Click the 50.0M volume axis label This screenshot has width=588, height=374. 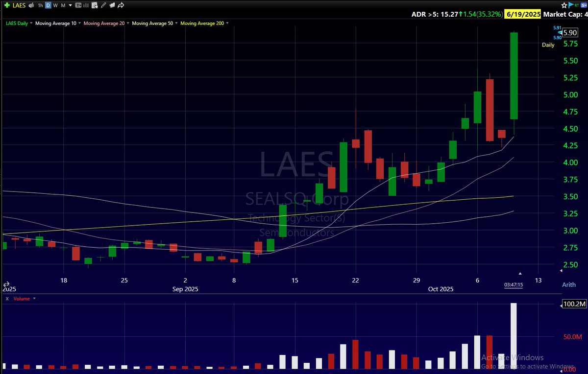[x=572, y=337]
